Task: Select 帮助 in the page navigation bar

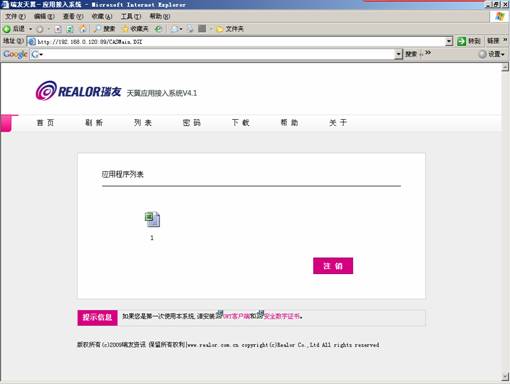Action: point(289,123)
